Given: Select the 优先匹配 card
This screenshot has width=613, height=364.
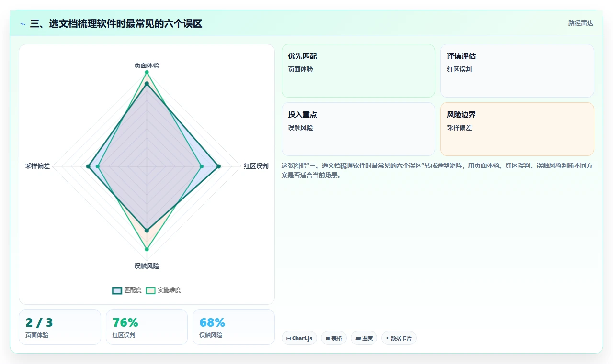Looking at the screenshot, I should click(x=358, y=71).
